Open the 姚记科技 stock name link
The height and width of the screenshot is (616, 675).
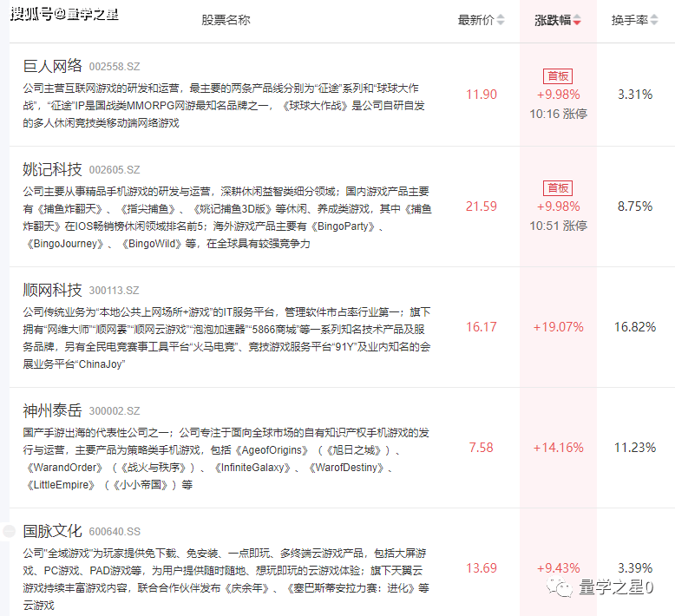click(52, 169)
